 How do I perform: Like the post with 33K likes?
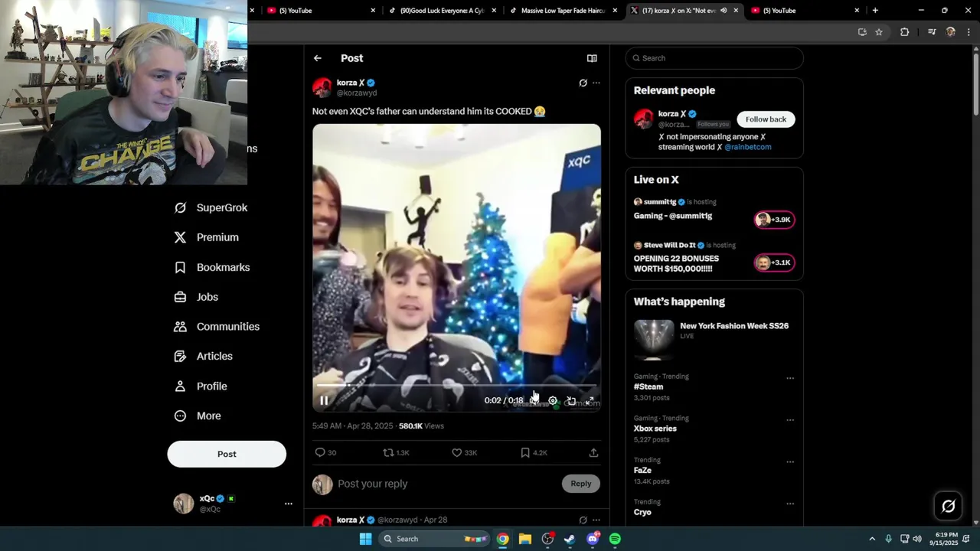465,452
